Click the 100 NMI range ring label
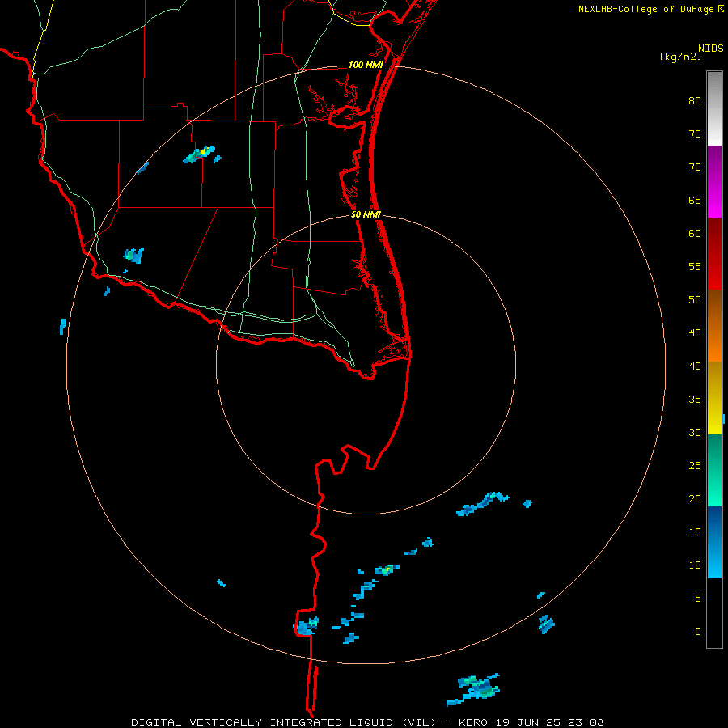Viewport: 728px width, 728px height. pos(366,65)
